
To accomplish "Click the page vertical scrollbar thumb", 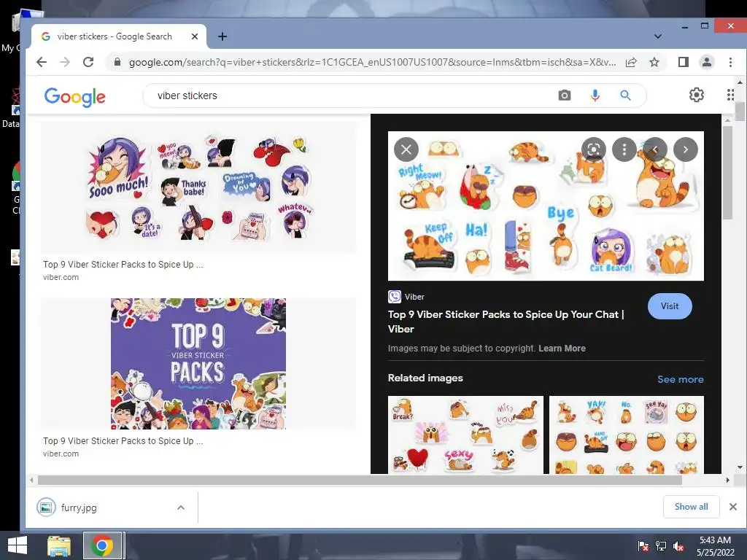I will point(740,112).
